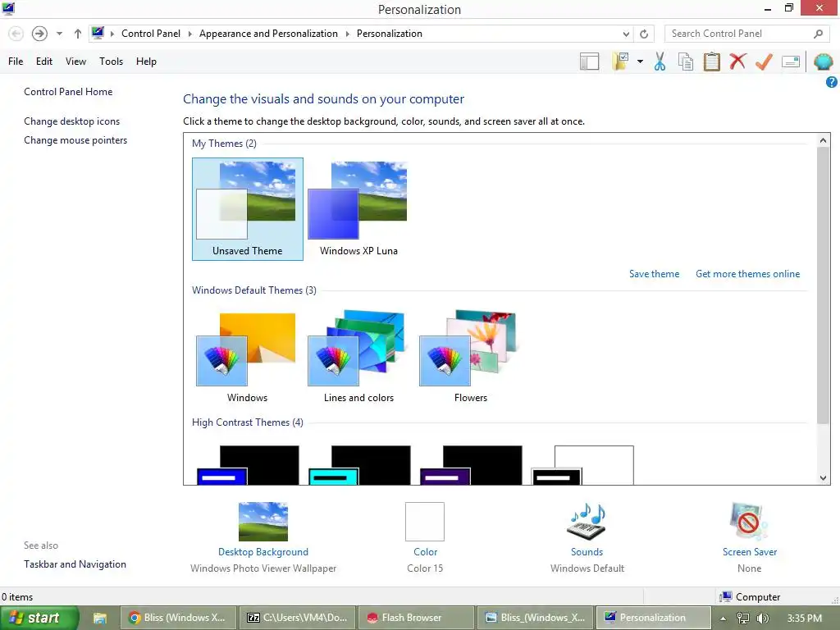The height and width of the screenshot is (630, 840).
Task: Open Taskbar and Navigation link
Action: pos(75,564)
